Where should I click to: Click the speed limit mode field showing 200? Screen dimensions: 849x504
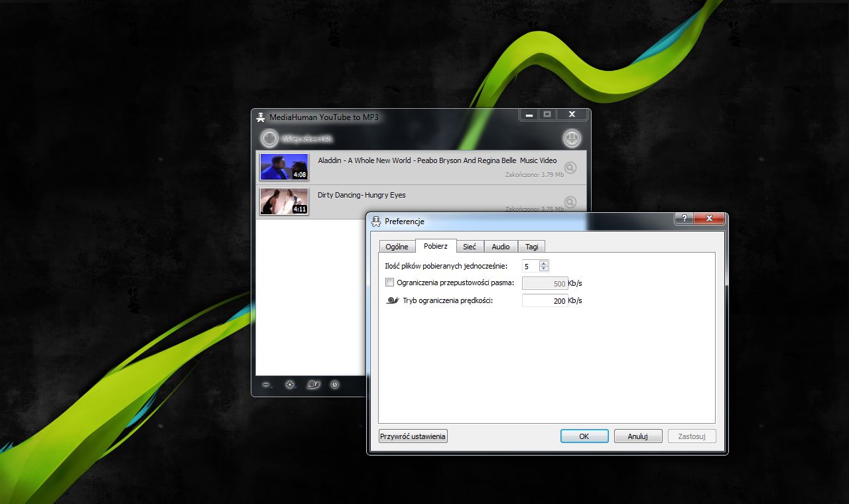coord(545,300)
